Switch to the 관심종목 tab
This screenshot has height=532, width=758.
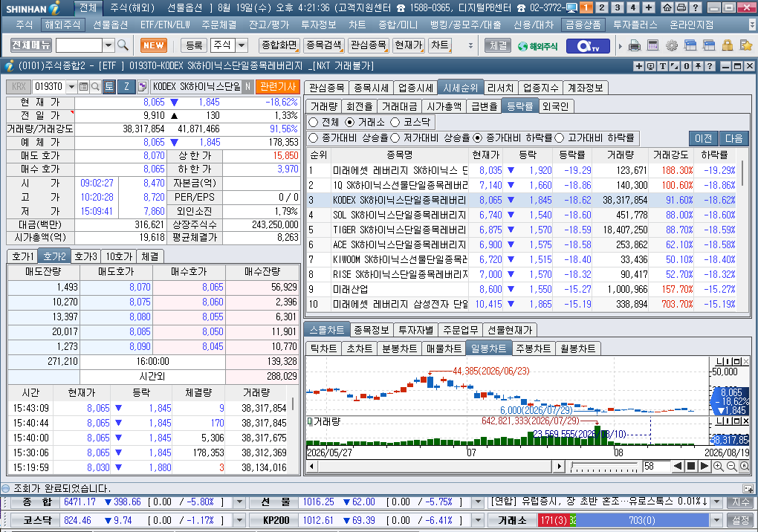[x=326, y=88]
